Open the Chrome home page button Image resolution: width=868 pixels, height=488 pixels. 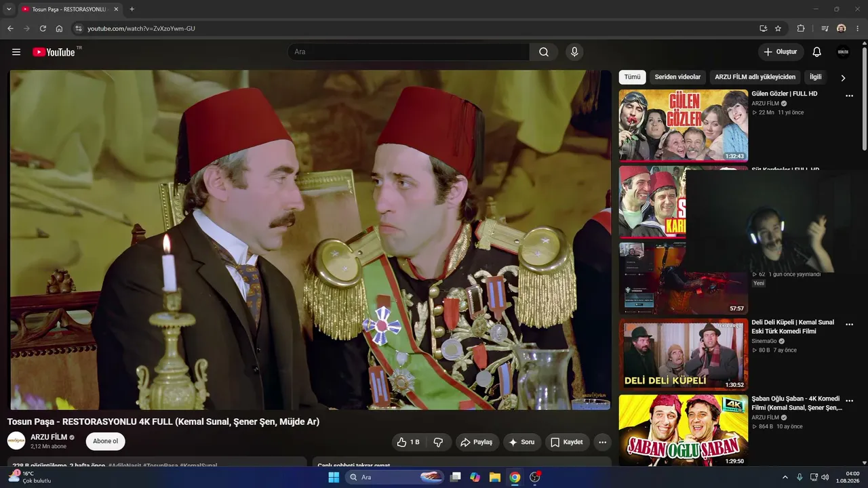tap(59, 28)
